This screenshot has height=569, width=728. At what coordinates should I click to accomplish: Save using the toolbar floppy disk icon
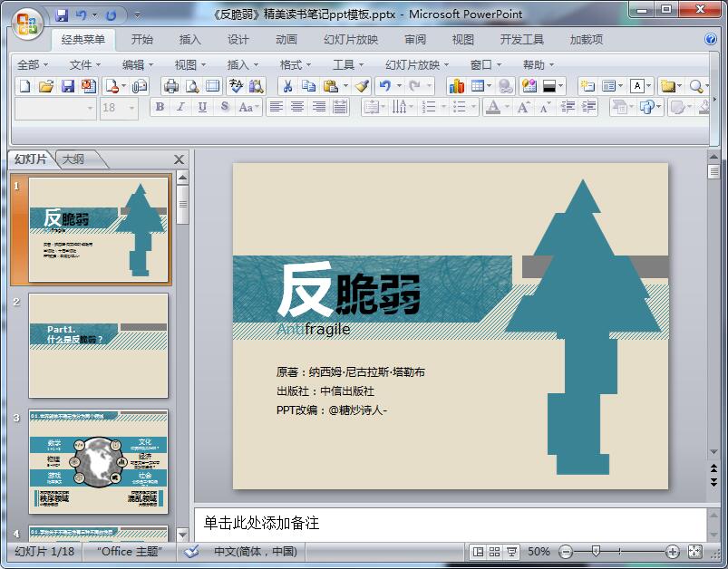coord(68,86)
